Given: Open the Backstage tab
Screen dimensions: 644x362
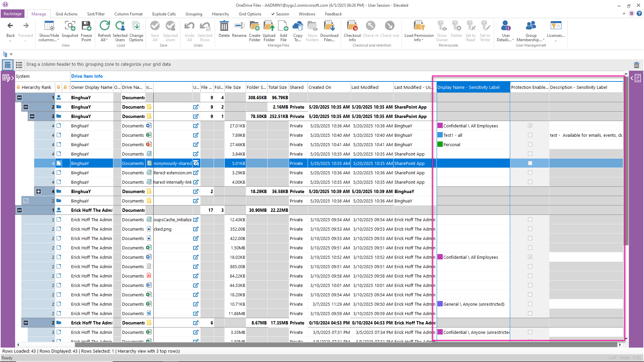Looking at the screenshot, I should (12, 14).
